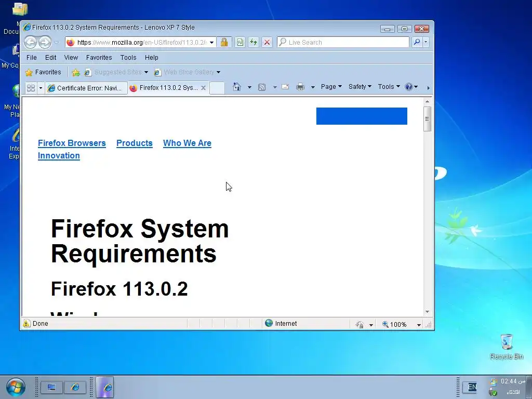Image resolution: width=532 pixels, height=399 pixels.
Task: Click the EN language indicator
Action: tap(472, 387)
